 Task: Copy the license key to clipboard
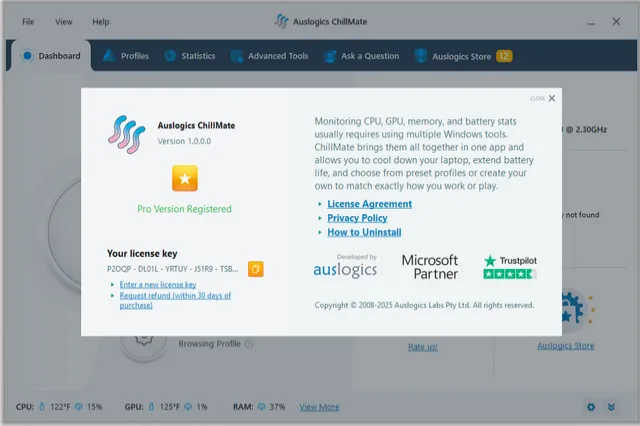pos(256,269)
